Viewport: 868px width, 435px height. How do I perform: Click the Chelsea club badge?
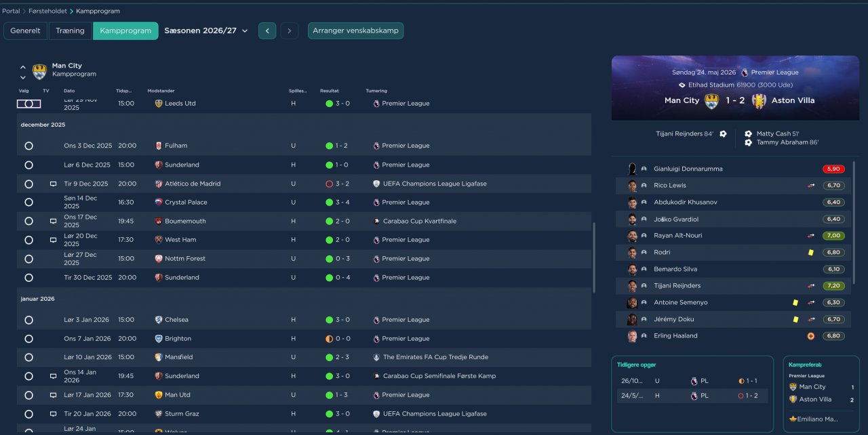click(x=159, y=320)
